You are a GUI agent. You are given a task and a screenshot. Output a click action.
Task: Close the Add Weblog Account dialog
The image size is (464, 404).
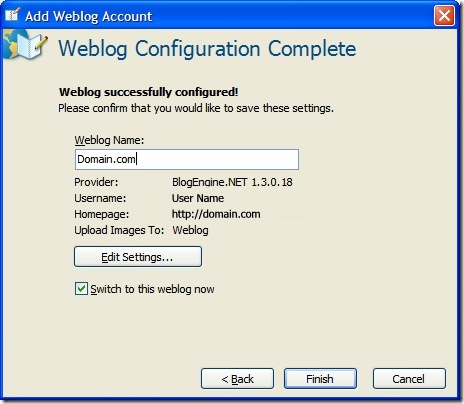(444, 15)
